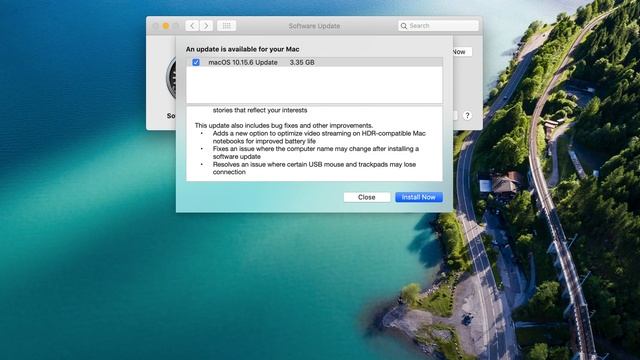
Task: Go forward with the right chevron button
Action: pos(207,26)
